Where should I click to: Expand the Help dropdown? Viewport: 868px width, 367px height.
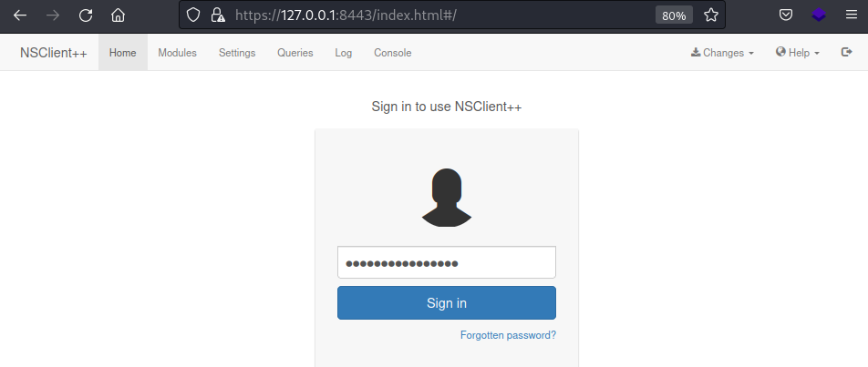click(x=798, y=53)
